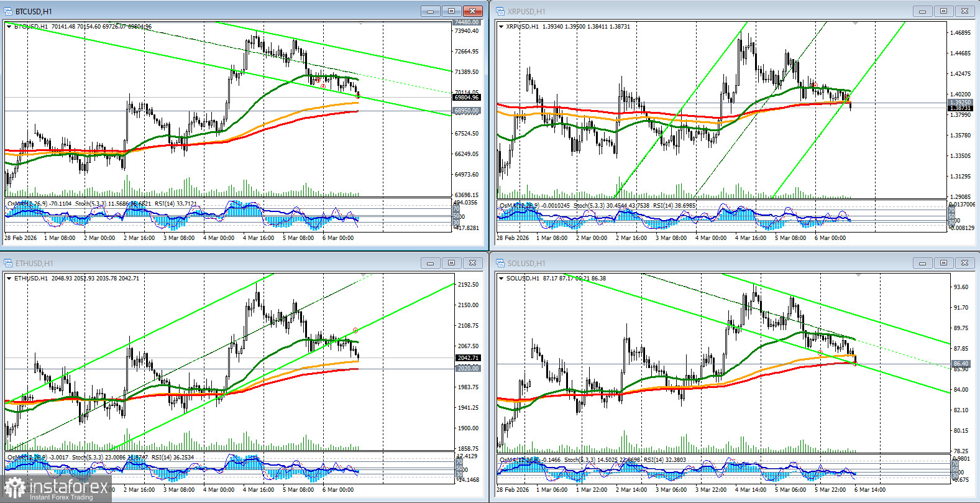Screen dimensions: 980x503
Task: Expand the triangle beside ETHUSD,H1 chart label
Action: [x=9, y=279]
